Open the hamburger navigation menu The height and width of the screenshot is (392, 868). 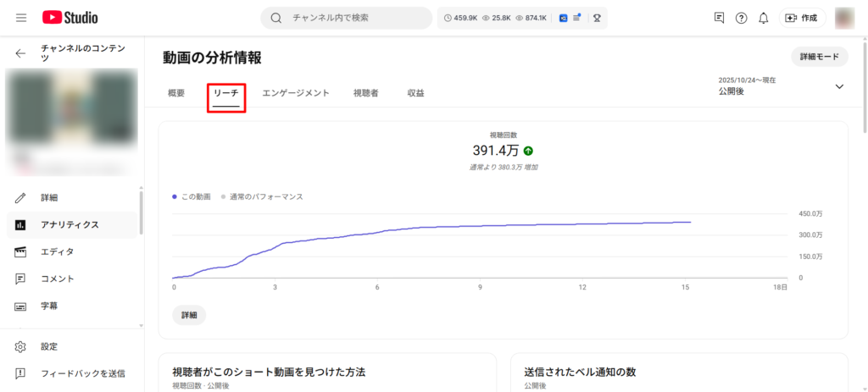21,18
